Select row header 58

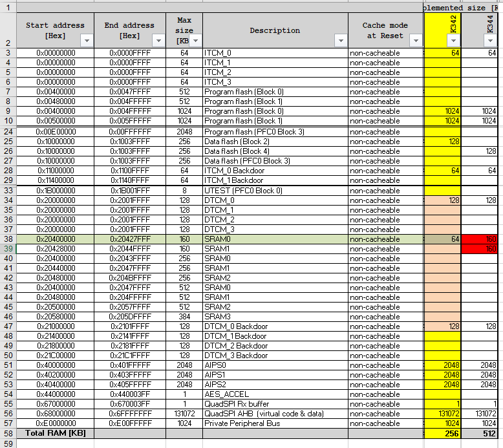tap(8, 434)
